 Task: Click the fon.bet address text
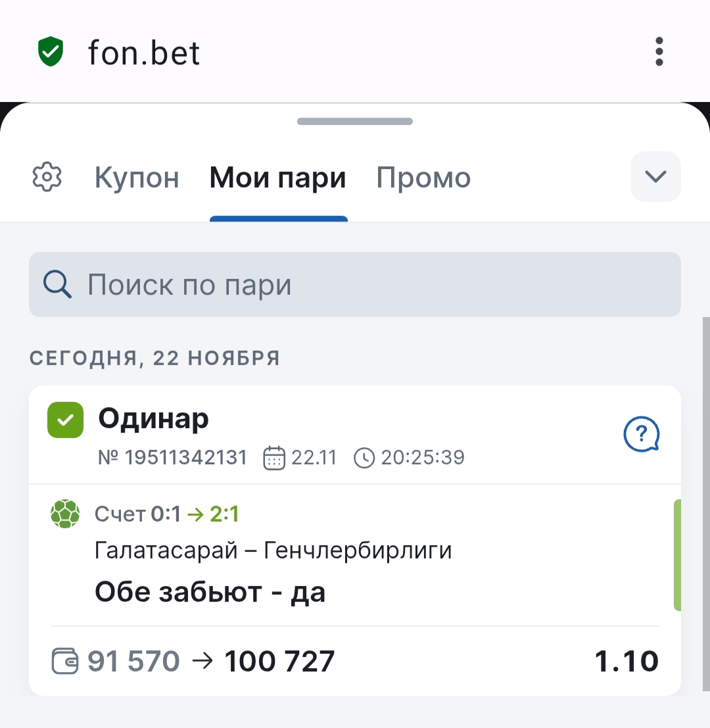[x=144, y=53]
